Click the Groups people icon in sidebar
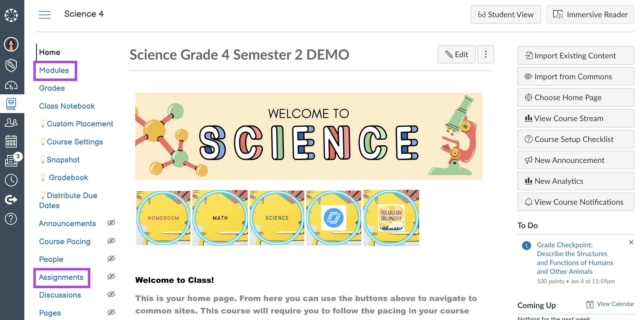The image size is (644, 320). point(11,122)
